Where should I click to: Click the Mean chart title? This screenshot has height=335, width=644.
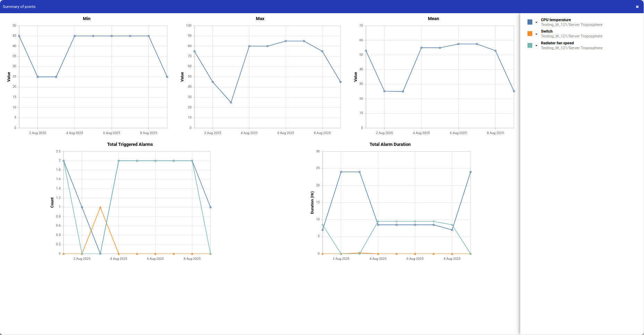[433, 19]
